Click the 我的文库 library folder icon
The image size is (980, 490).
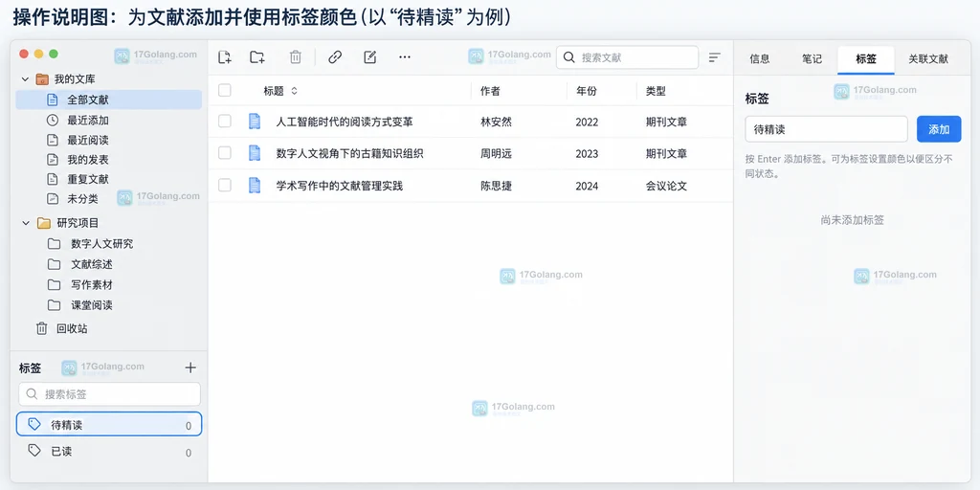(x=42, y=79)
